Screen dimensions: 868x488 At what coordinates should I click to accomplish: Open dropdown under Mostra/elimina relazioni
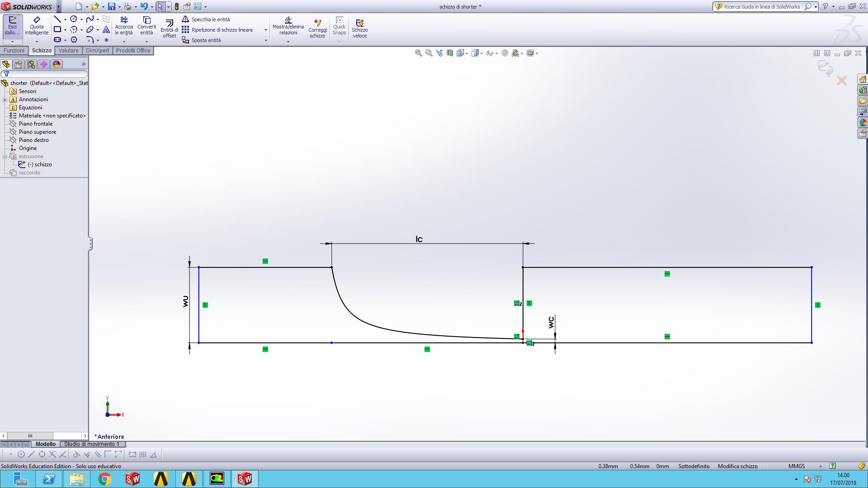pyautogui.click(x=288, y=42)
